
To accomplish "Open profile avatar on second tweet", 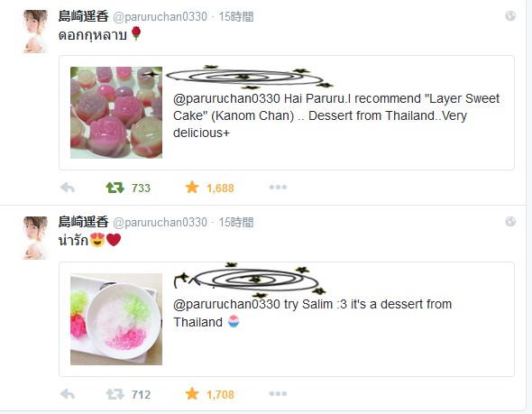I will 35,238.
